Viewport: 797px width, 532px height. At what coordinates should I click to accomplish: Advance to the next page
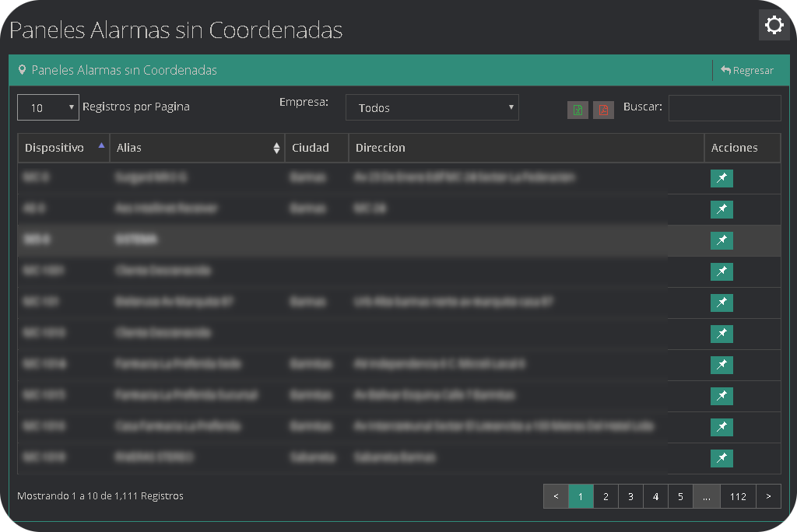[768, 495]
